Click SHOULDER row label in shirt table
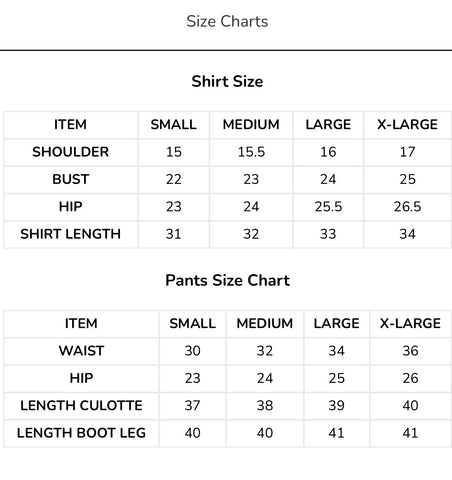Image resolution: width=452 pixels, height=480 pixels. pyautogui.click(x=70, y=152)
